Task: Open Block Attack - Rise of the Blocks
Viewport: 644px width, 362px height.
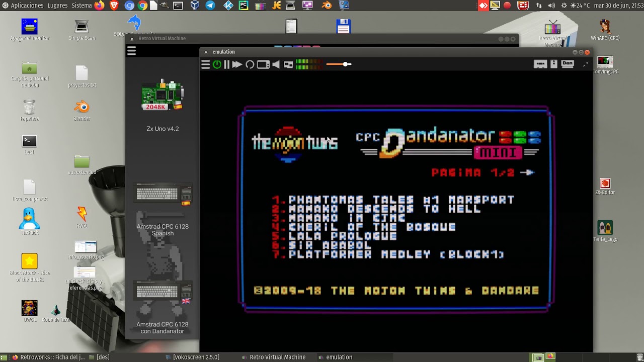Action: [30, 267]
